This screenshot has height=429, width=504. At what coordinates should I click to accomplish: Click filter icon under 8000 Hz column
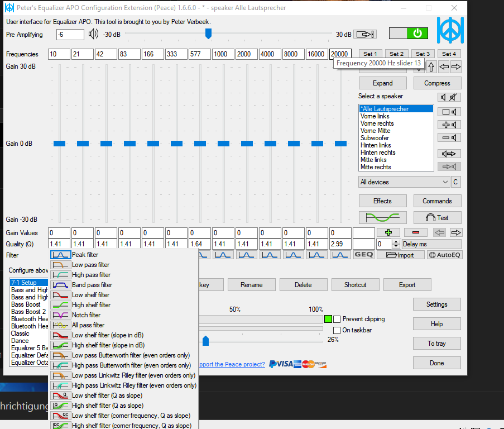pos(293,255)
